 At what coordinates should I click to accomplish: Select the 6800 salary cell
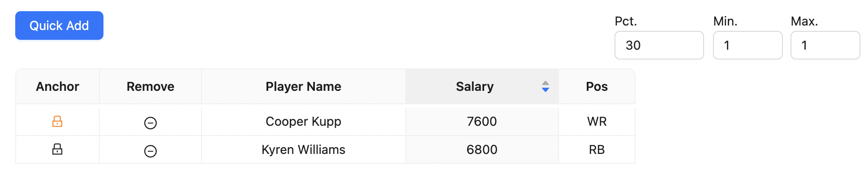pyautogui.click(x=482, y=149)
